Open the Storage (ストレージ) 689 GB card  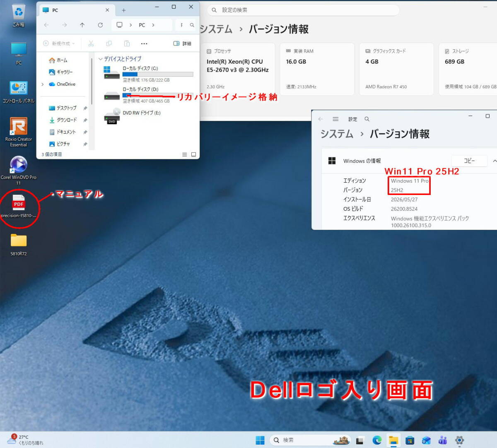tap(468, 69)
